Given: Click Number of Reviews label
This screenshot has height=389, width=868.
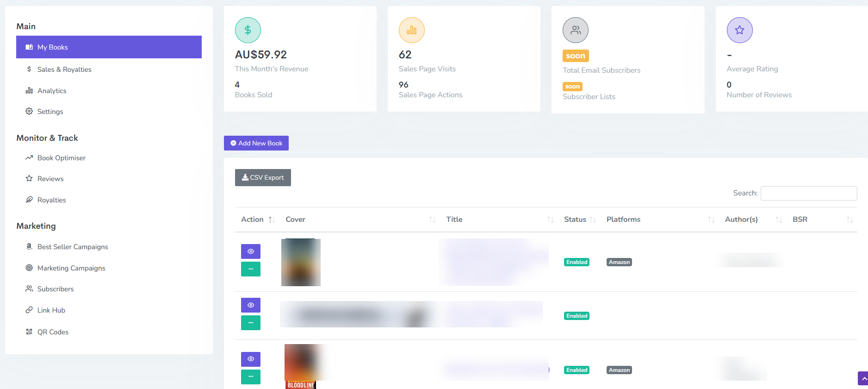Looking at the screenshot, I should pyautogui.click(x=759, y=95).
